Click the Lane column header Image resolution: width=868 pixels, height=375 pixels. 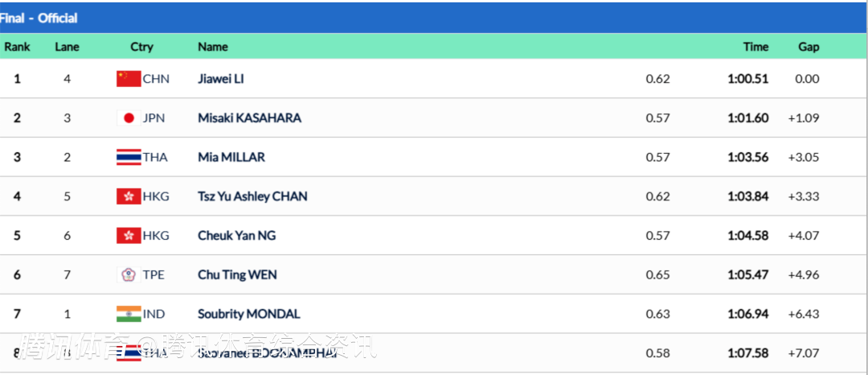tap(67, 47)
